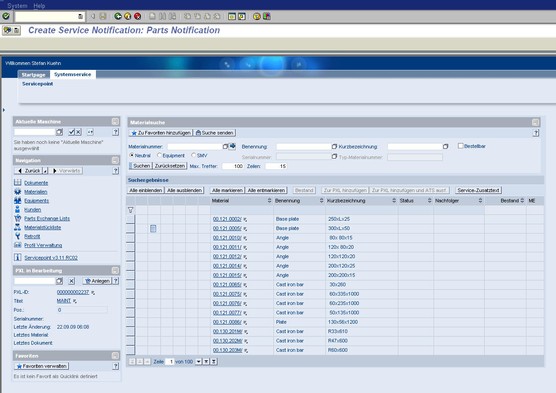Click the Parts Exchange Lists icon
Image resolution: width=556 pixels, height=393 pixels.
click(17, 218)
